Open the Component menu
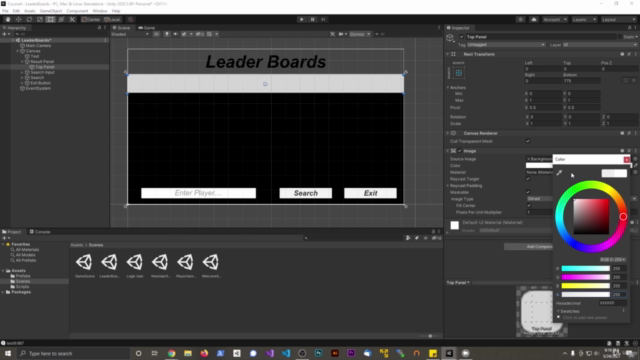Viewport: 640px width, 360px height. point(77,11)
